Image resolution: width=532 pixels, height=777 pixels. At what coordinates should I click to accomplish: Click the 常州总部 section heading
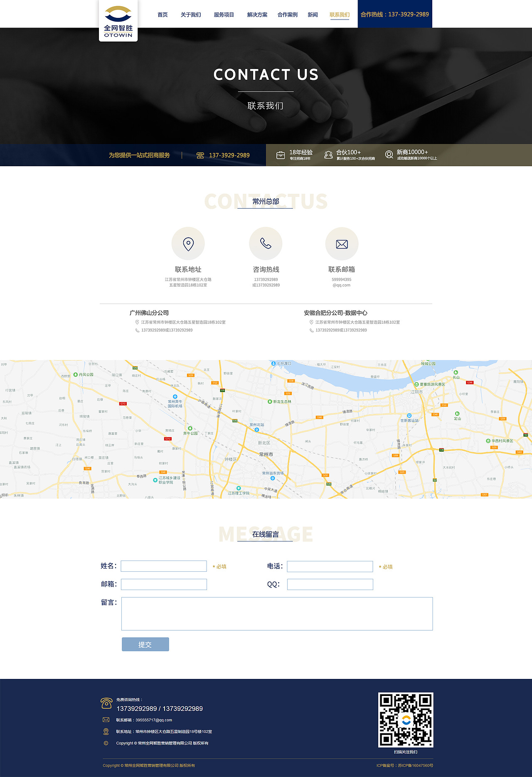(x=266, y=202)
